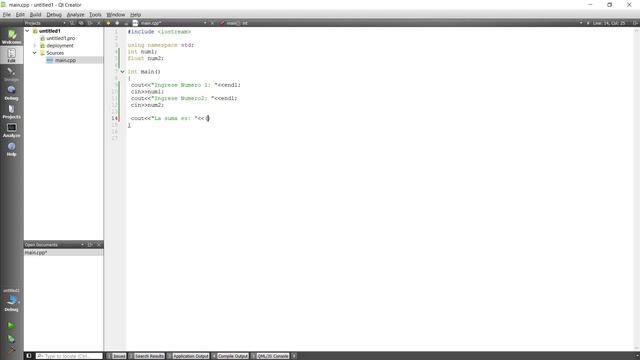Screen dimensions: 640x360
Task: Synchronize Projects tree with editor
Action: click(x=81, y=23)
